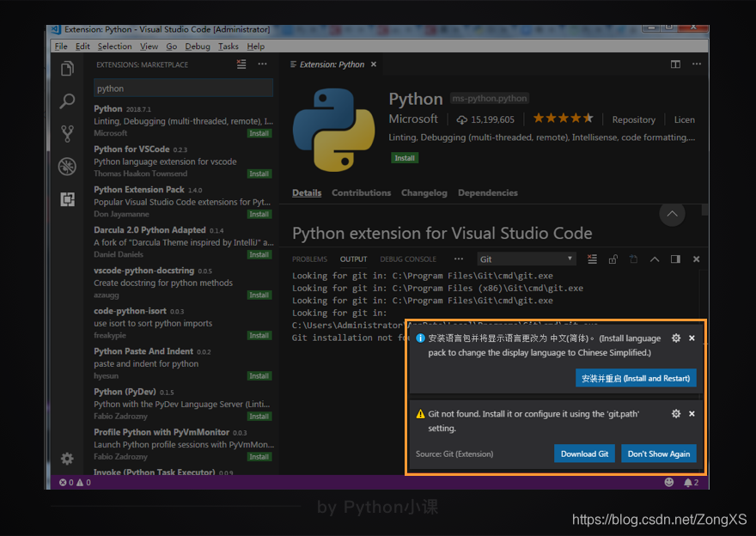Open gear on Git not found notification

pos(676,413)
